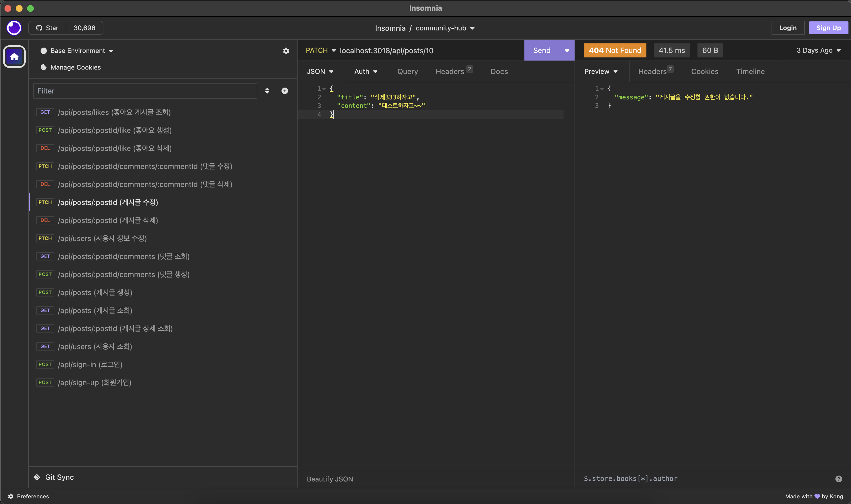The width and height of the screenshot is (851, 504).
Task: Switch to the Timeline response tab
Action: click(x=750, y=72)
